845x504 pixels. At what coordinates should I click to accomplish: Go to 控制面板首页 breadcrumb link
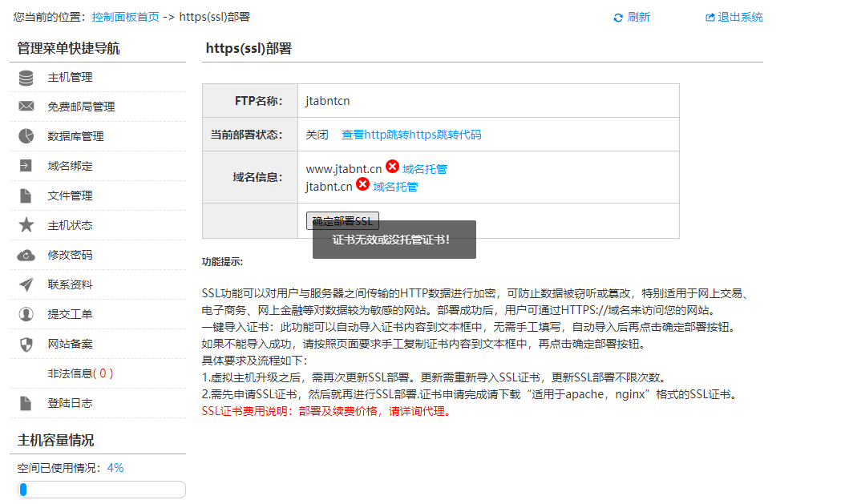point(125,17)
